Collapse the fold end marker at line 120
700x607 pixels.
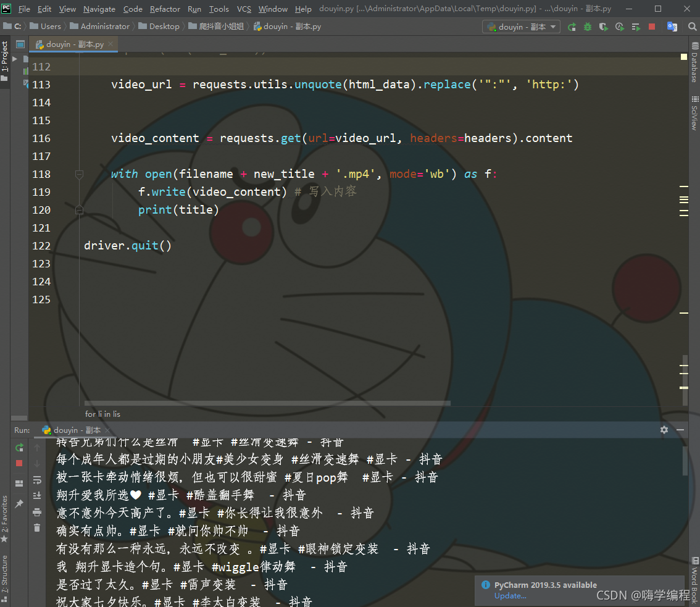pos(79,210)
